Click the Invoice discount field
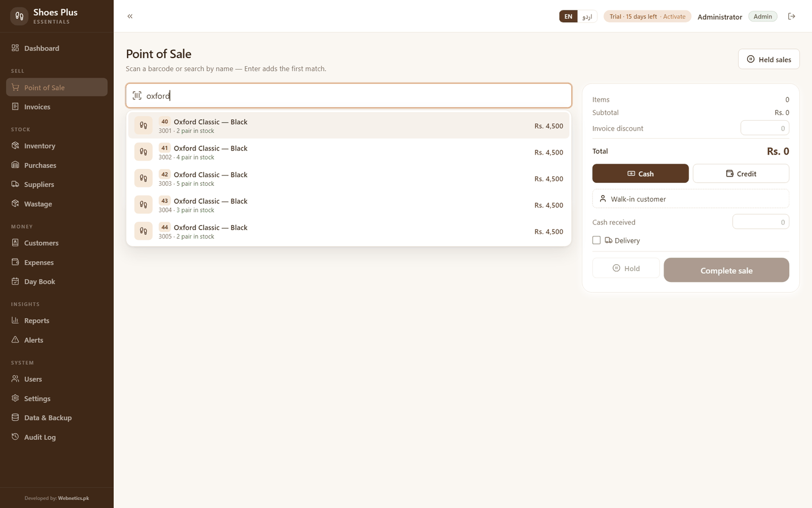Screen dimensions: 812x508 [764, 128]
